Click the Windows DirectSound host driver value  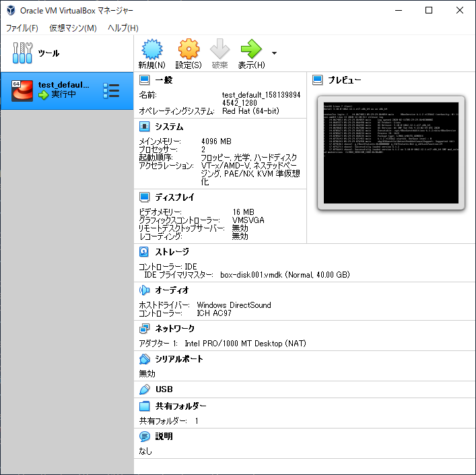tap(234, 305)
